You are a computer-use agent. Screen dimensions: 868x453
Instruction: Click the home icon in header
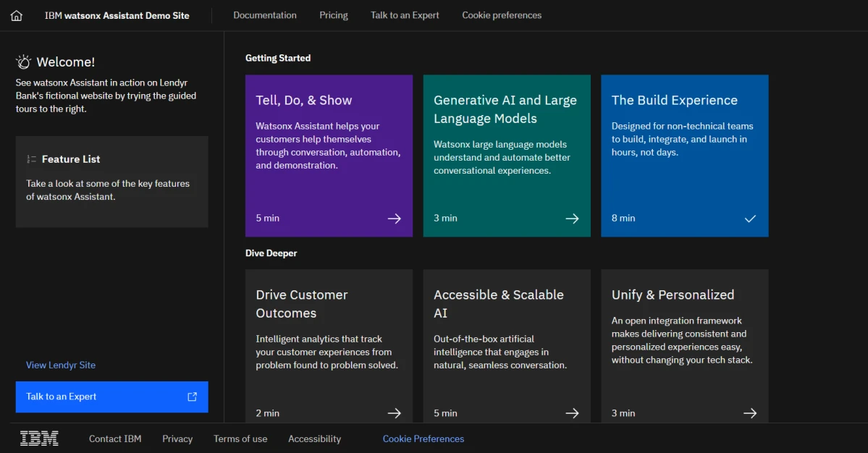pos(17,15)
